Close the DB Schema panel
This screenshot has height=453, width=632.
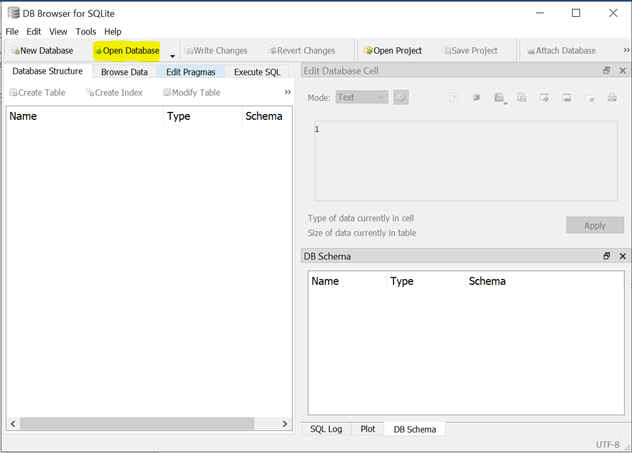[x=622, y=256]
